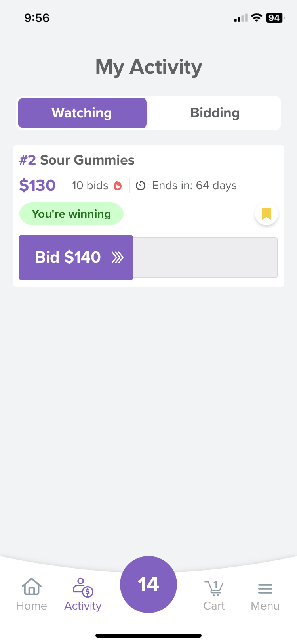The height and width of the screenshot is (644, 297).
Task: Tap the double chevron arrows on Bid button
Action: tap(118, 257)
